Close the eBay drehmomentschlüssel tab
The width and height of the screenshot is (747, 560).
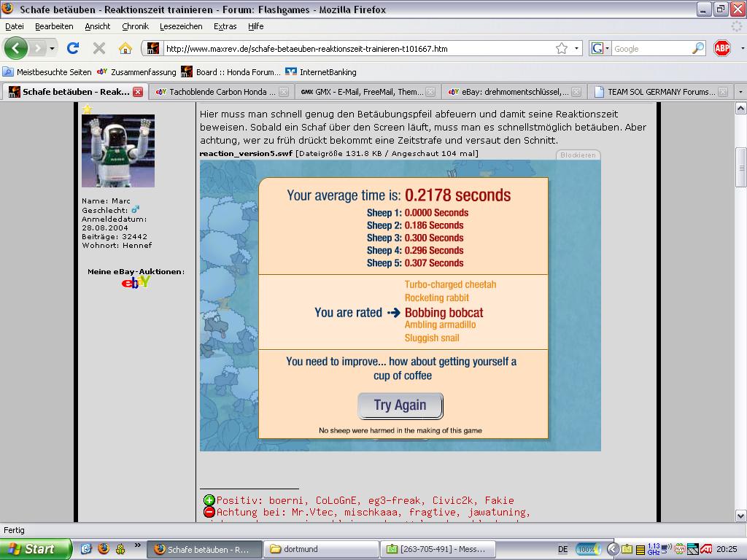(x=576, y=92)
